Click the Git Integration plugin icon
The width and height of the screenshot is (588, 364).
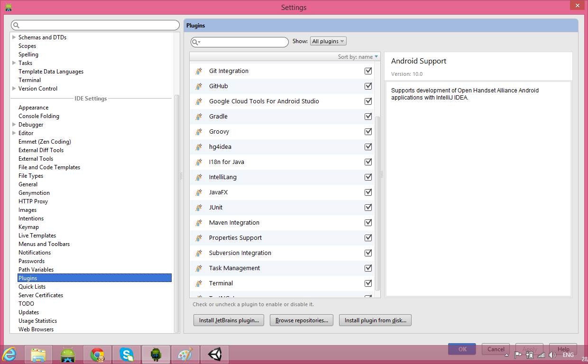(x=199, y=71)
